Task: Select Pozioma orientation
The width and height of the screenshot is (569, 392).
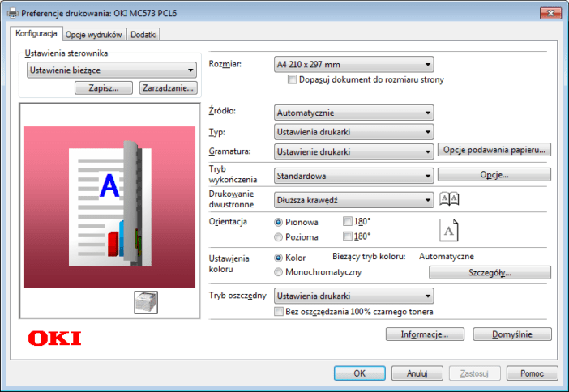Action: click(278, 237)
